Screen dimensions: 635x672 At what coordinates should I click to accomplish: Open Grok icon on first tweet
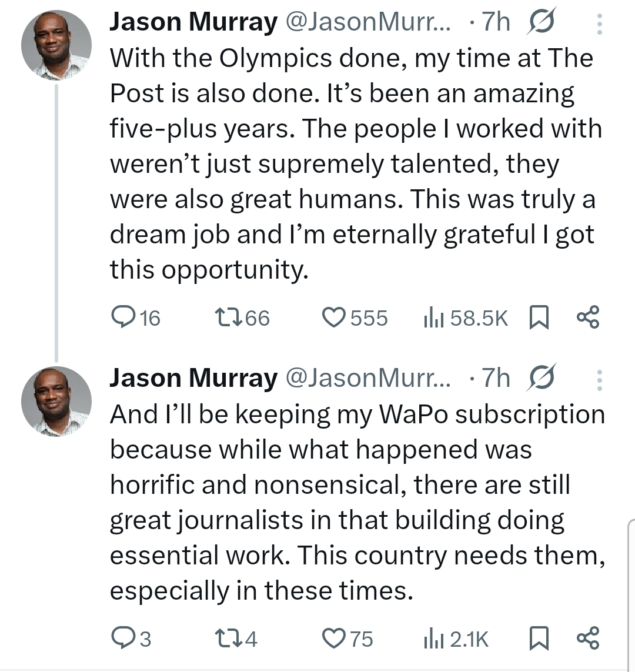[541, 22]
